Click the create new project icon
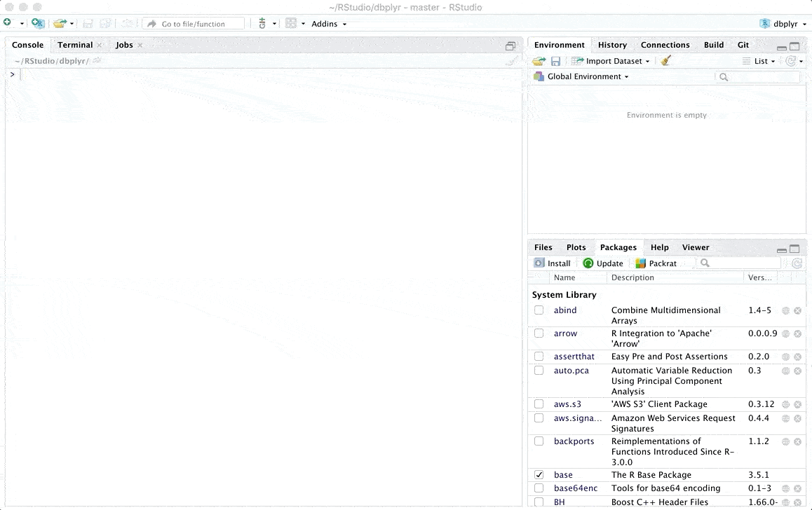 [x=38, y=24]
